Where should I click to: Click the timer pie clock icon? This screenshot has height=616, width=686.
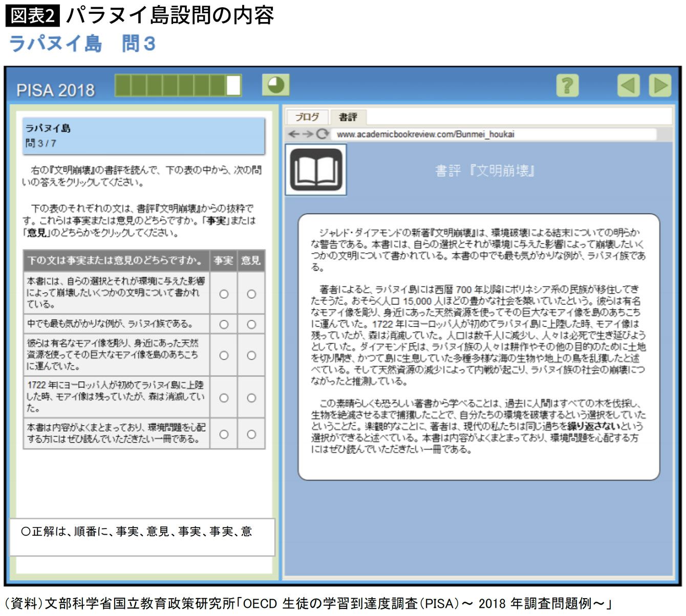click(275, 85)
